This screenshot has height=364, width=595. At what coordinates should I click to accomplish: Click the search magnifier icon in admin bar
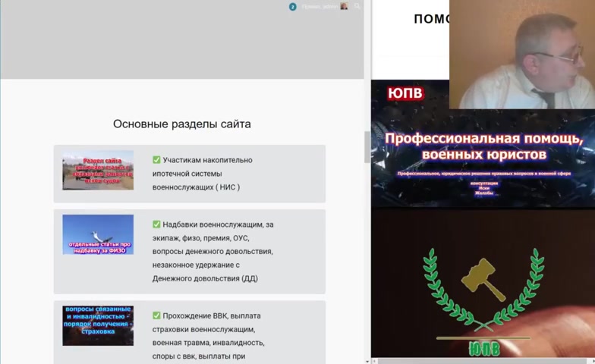(x=357, y=6)
